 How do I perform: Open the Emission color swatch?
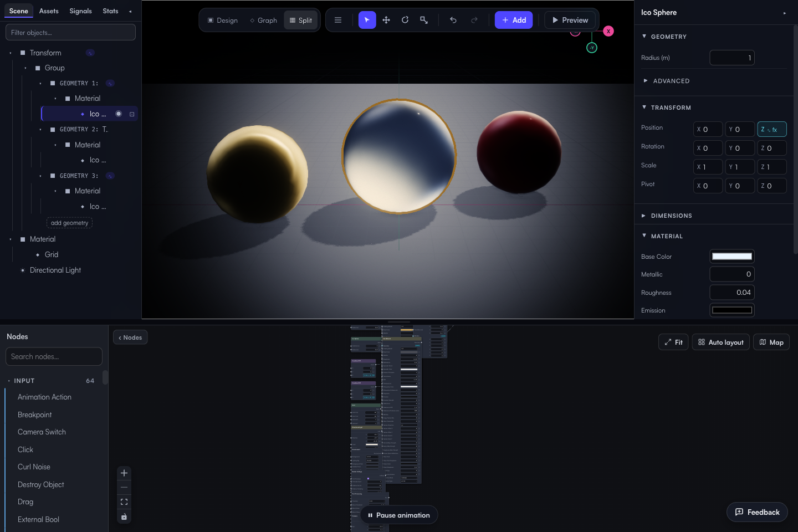[x=732, y=310]
